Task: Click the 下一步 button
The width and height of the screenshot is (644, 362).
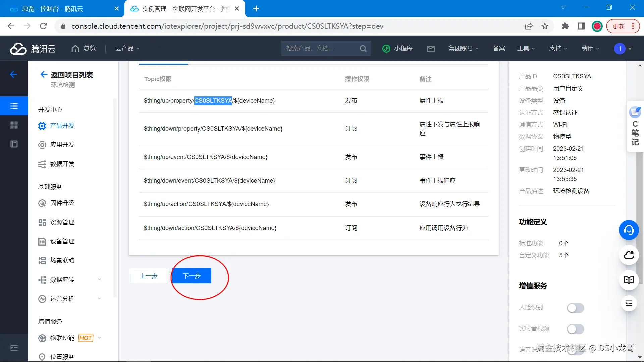Action: 192,276
